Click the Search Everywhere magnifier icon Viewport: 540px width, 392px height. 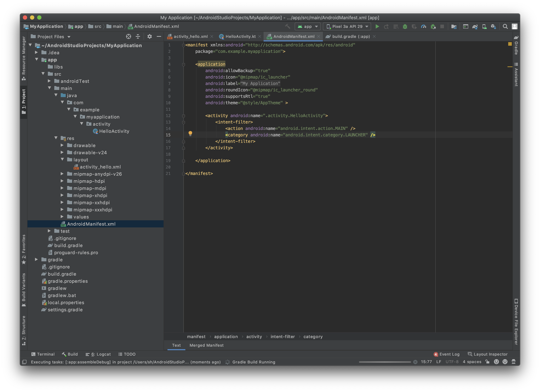point(505,27)
